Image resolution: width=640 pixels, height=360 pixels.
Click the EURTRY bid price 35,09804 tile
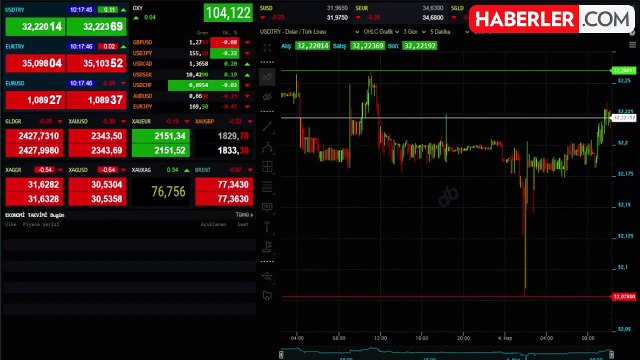point(35,63)
